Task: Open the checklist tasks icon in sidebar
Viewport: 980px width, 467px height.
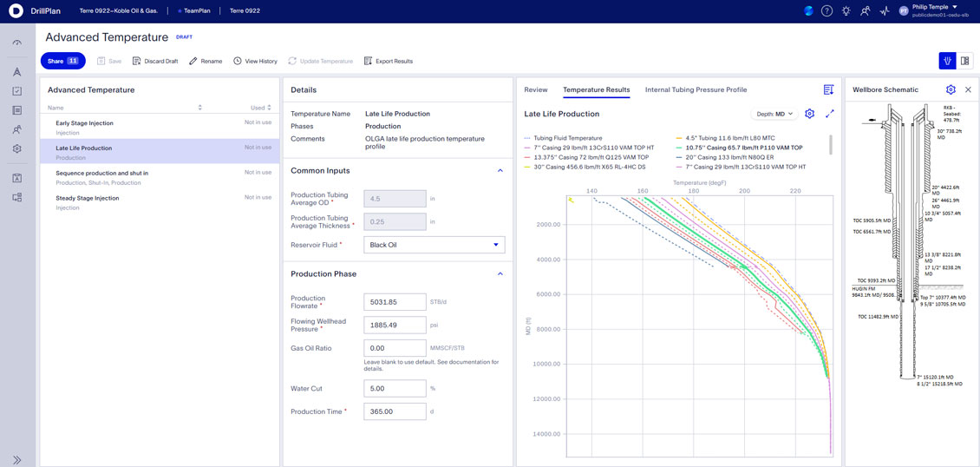Action: tap(16, 91)
